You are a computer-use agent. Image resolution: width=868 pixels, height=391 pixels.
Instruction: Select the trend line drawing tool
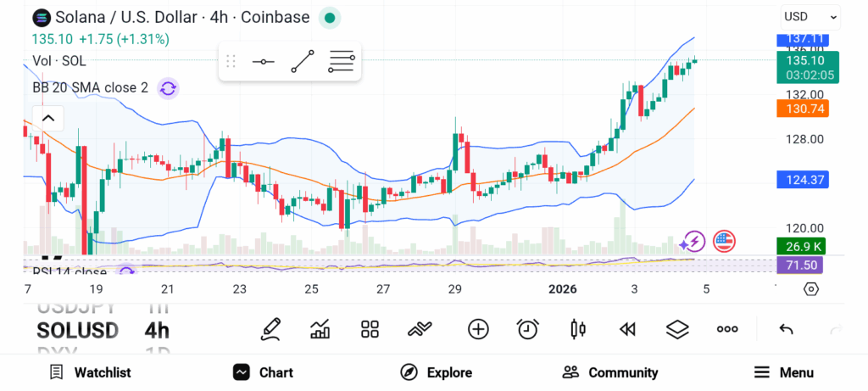tap(303, 62)
